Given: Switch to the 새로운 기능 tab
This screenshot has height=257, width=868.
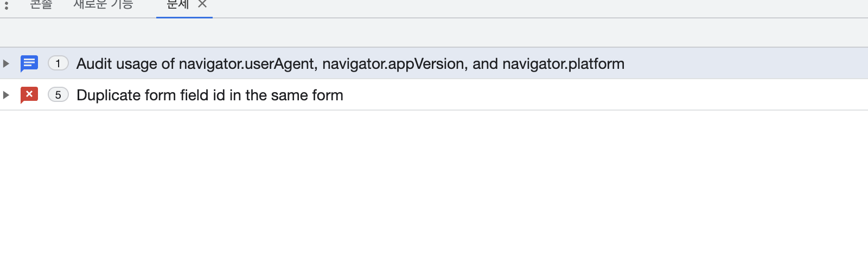Looking at the screenshot, I should [x=103, y=5].
